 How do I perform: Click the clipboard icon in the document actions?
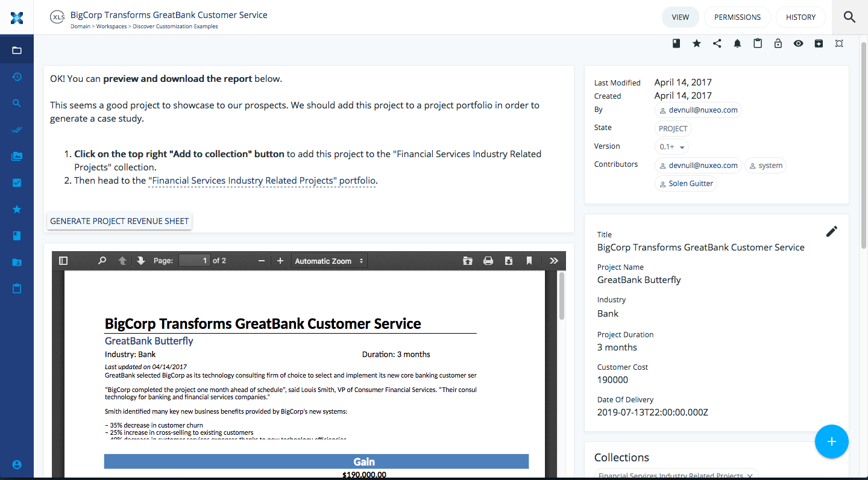pos(758,43)
